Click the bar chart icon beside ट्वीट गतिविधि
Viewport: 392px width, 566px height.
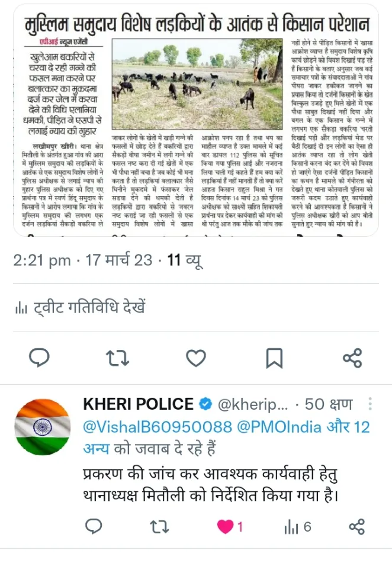[21, 308]
